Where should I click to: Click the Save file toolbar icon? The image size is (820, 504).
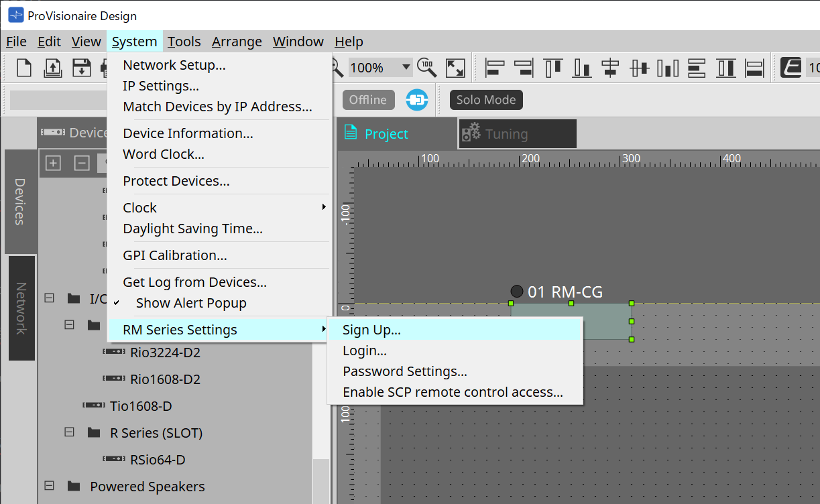pyautogui.click(x=81, y=68)
